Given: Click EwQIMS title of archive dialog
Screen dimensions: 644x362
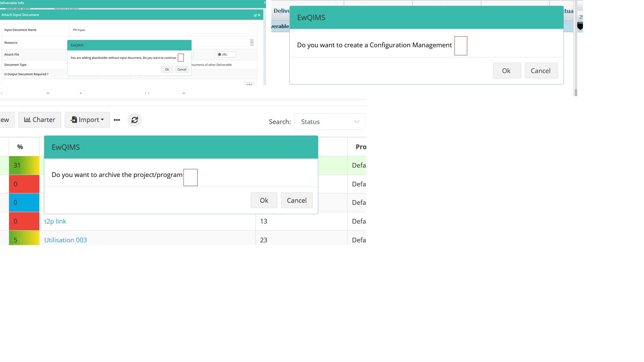Looking at the screenshot, I should 66,147.
